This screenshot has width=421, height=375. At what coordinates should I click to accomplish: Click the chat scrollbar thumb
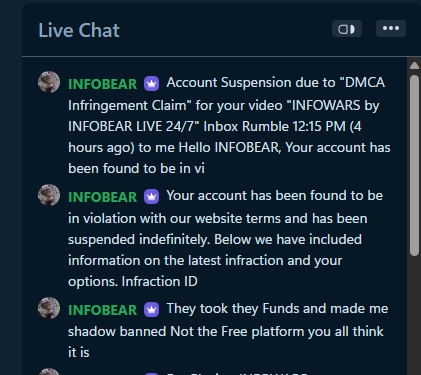[x=414, y=166]
